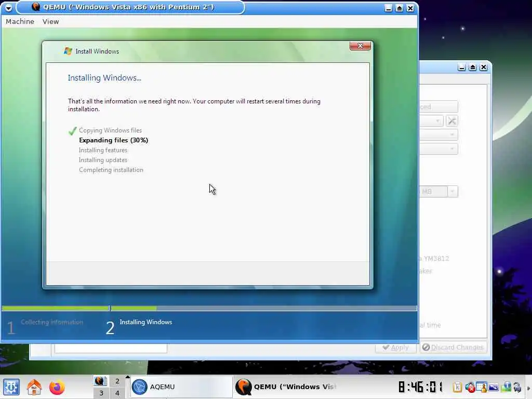Screen dimensions: 532x399
Task: Click the Installing Windows progress bar
Action: [263, 309]
